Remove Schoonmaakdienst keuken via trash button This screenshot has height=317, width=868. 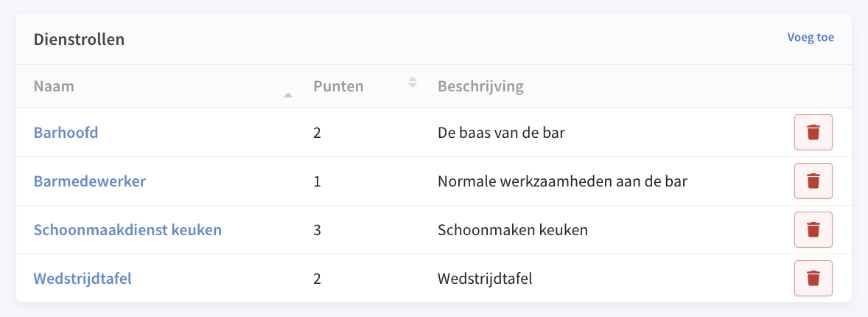(813, 230)
